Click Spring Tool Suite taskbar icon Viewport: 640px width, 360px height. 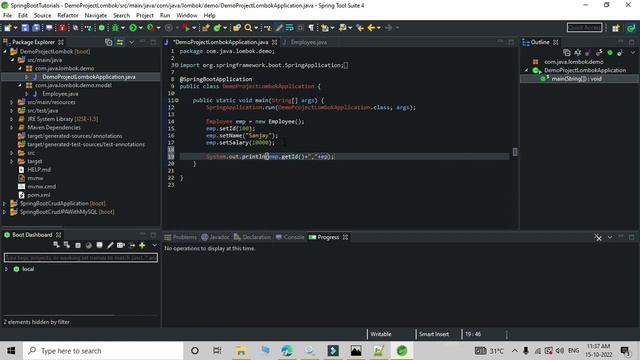coord(402,351)
